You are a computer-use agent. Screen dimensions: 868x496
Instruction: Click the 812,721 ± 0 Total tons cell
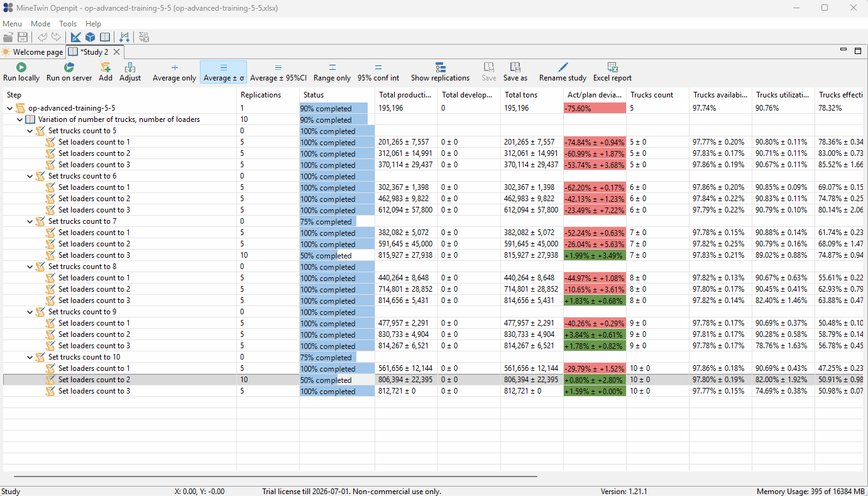(x=532, y=391)
